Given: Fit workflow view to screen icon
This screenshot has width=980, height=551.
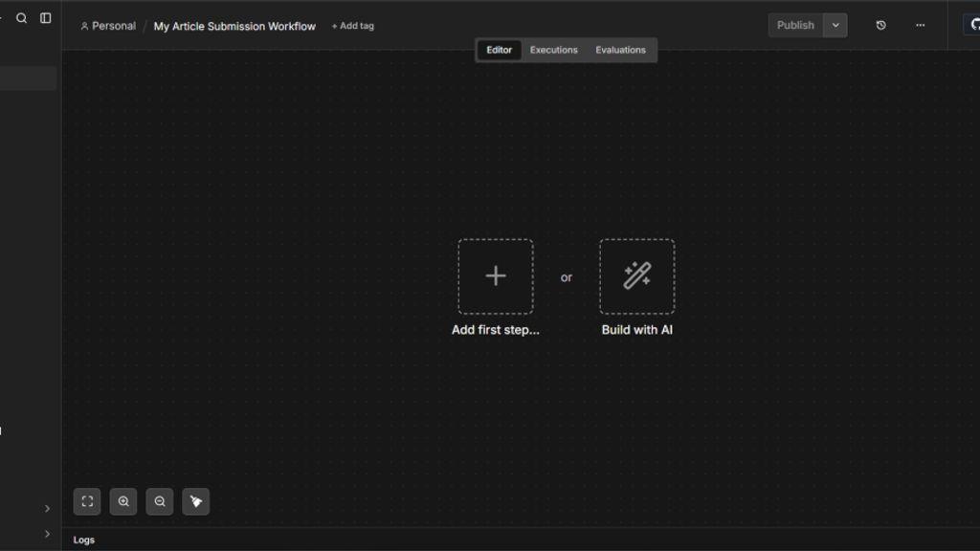Looking at the screenshot, I should 87,501.
